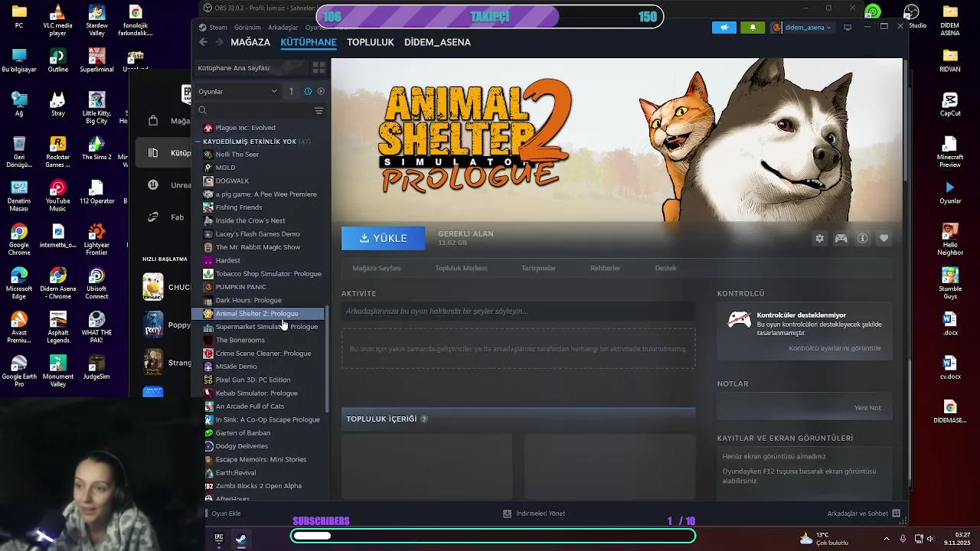Select Supermarket Simulator: Prologue entry
This screenshot has width=980, height=551.
(x=259, y=327)
